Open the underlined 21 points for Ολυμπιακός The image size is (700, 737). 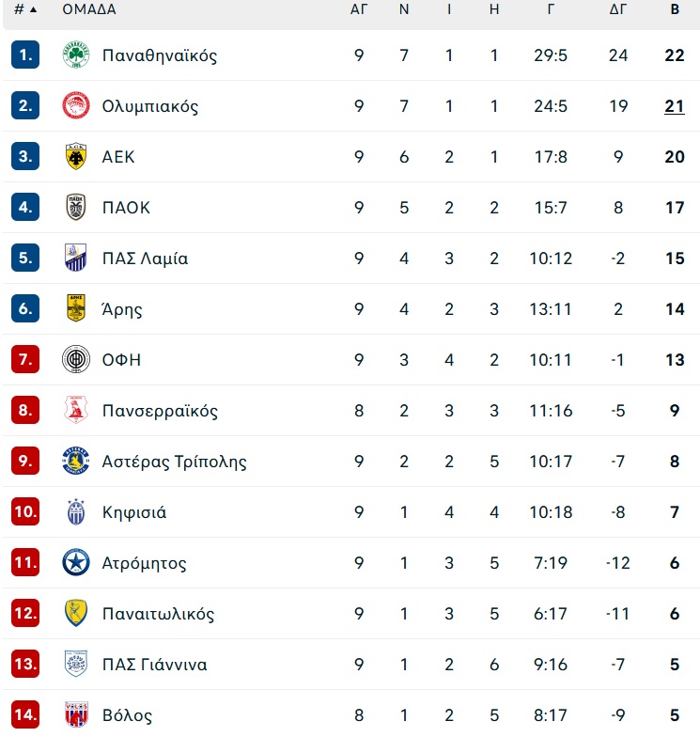(675, 106)
